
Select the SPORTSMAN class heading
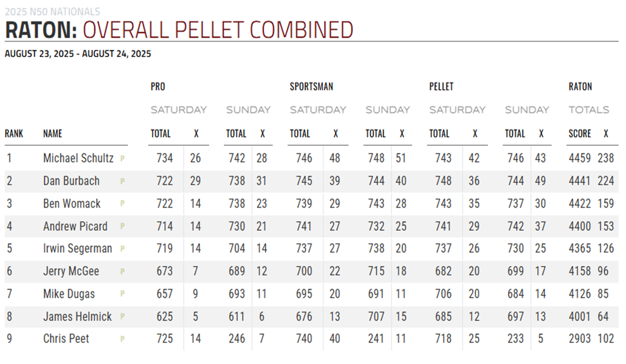(311, 86)
